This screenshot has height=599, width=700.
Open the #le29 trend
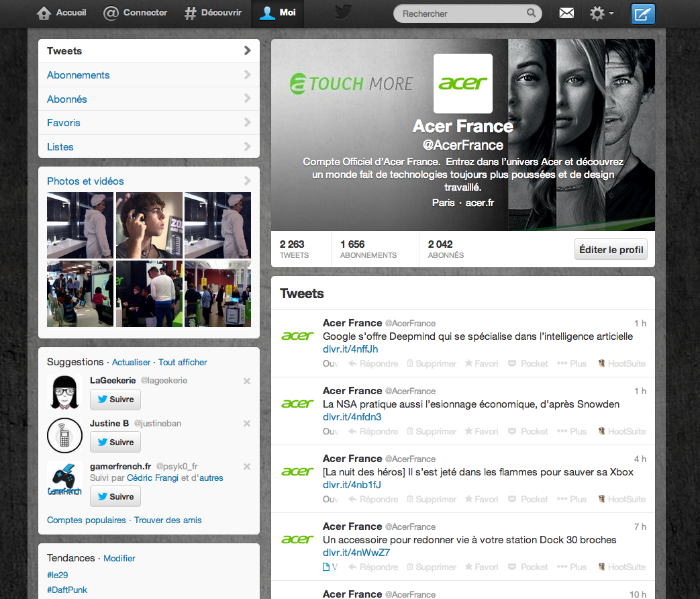click(x=58, y=575)
